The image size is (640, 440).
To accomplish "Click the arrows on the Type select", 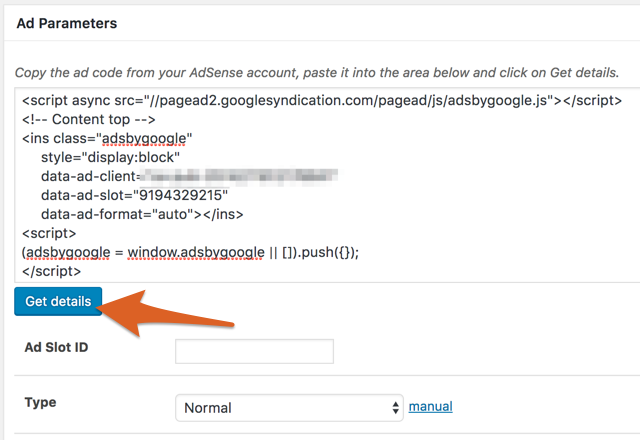I will 395,407.
